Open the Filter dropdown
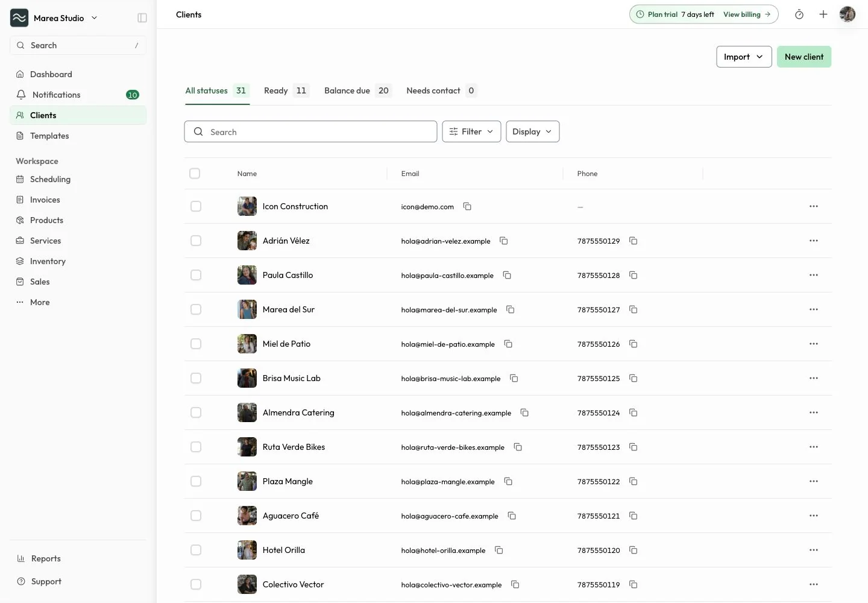Image resolution: width=868 pixels, height=603 pixels. 471,131
